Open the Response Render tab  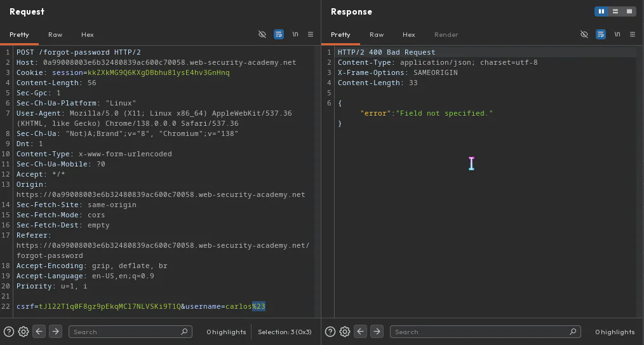[x=446, y=35]
